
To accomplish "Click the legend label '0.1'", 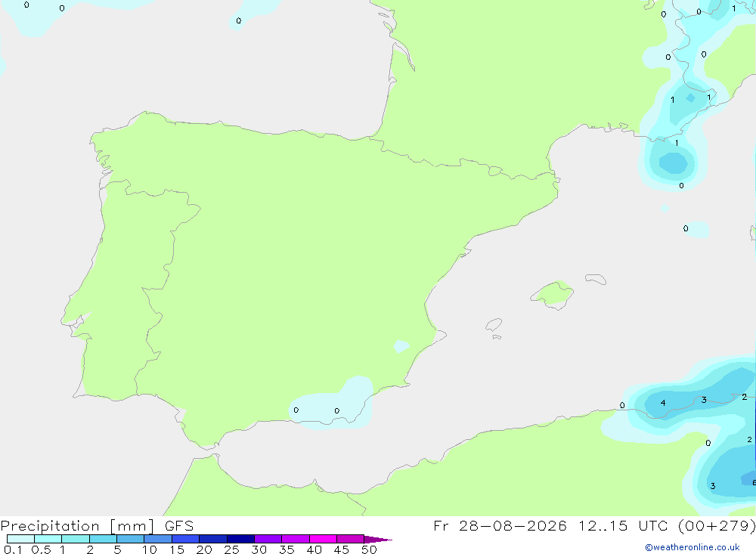I will pyautogui.click(x=13, y=549).
